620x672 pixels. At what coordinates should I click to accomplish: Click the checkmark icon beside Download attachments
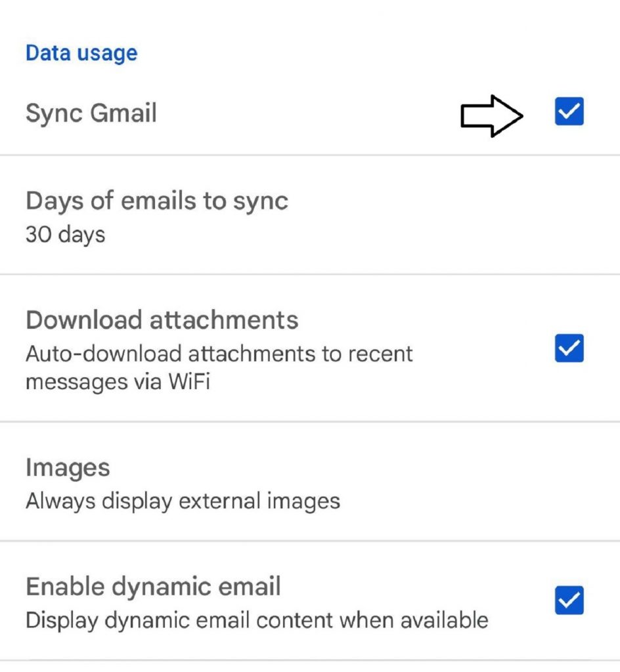569,348
